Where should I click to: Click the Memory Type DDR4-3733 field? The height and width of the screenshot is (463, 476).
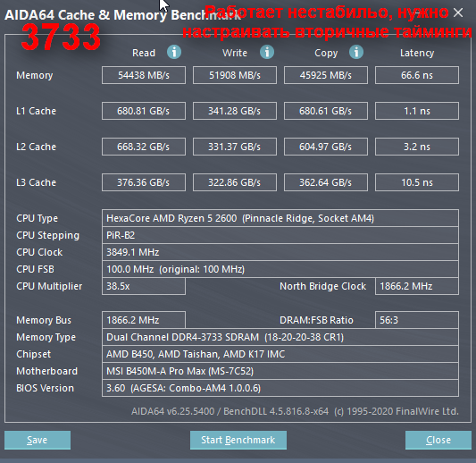(280, 337)
